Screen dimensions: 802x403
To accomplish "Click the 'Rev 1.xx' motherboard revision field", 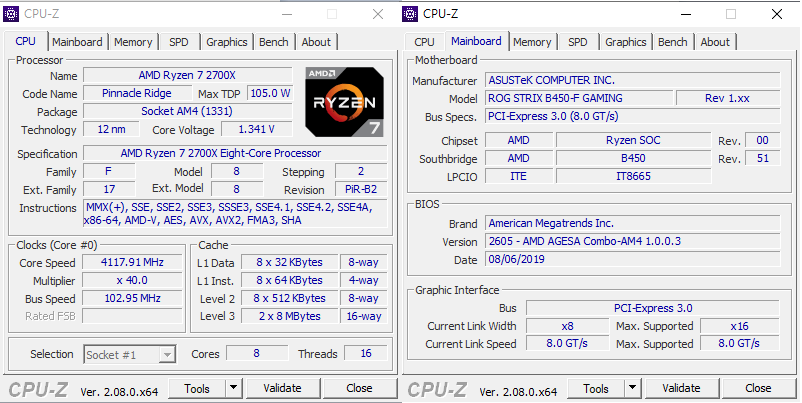I will click(x=728, y=98).
